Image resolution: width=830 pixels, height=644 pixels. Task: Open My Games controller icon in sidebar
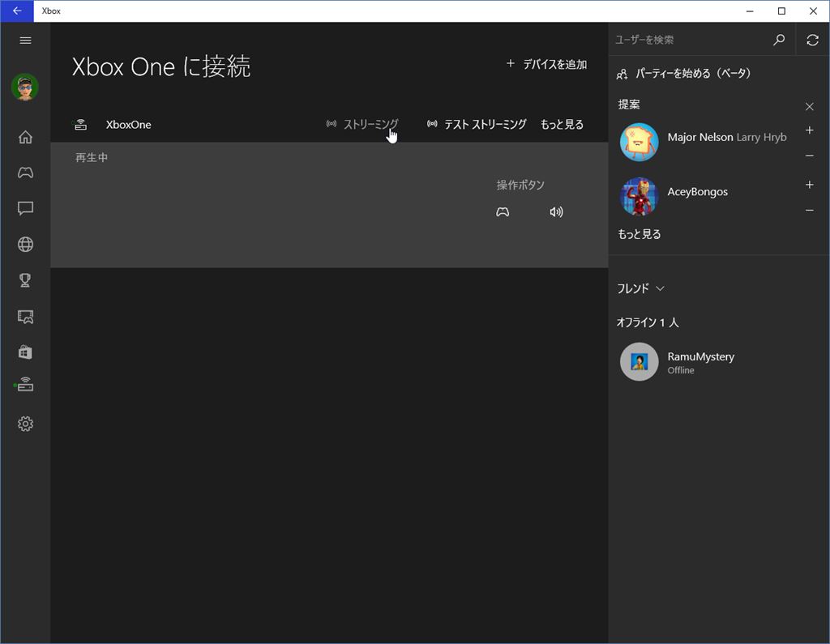tap(25, 173)
